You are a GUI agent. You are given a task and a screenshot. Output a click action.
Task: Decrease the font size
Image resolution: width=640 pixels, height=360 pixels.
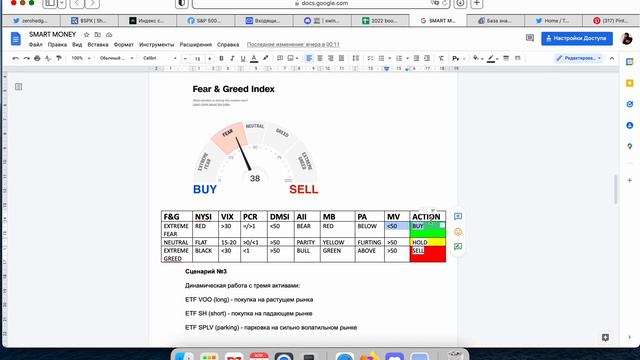185,58
